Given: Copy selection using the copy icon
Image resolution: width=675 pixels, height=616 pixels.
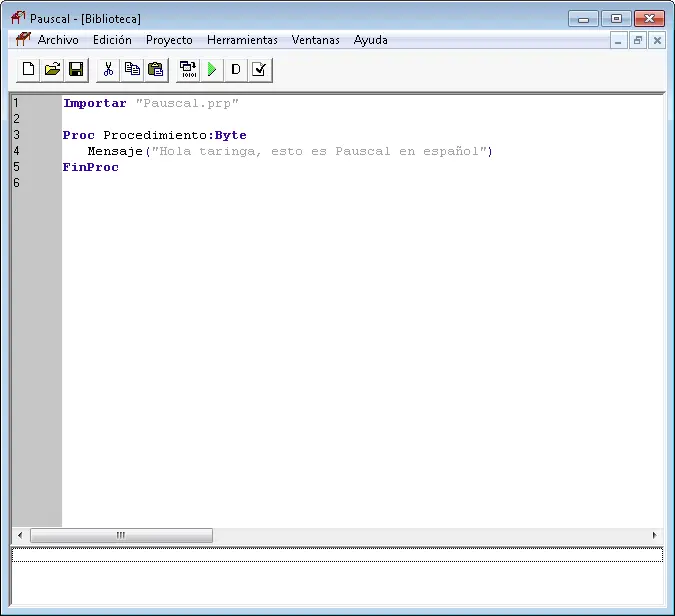Looking at the screenshot, I should pyautogui.click(x=132, y=69).
